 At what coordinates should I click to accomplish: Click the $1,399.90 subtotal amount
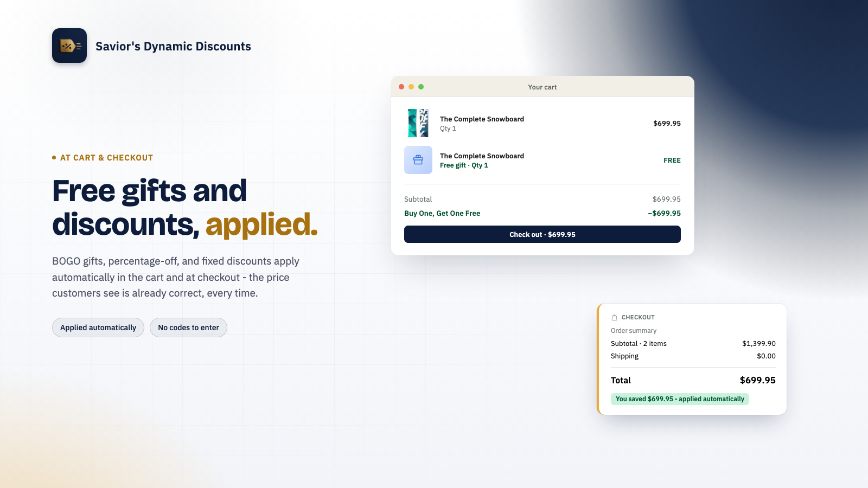(x=759, y=344)
